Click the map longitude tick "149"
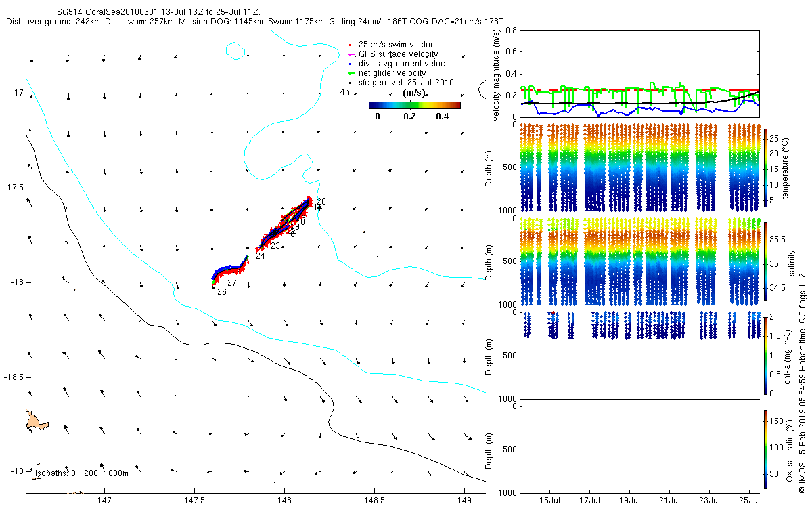The image size is (812, 508). [464, 500]
